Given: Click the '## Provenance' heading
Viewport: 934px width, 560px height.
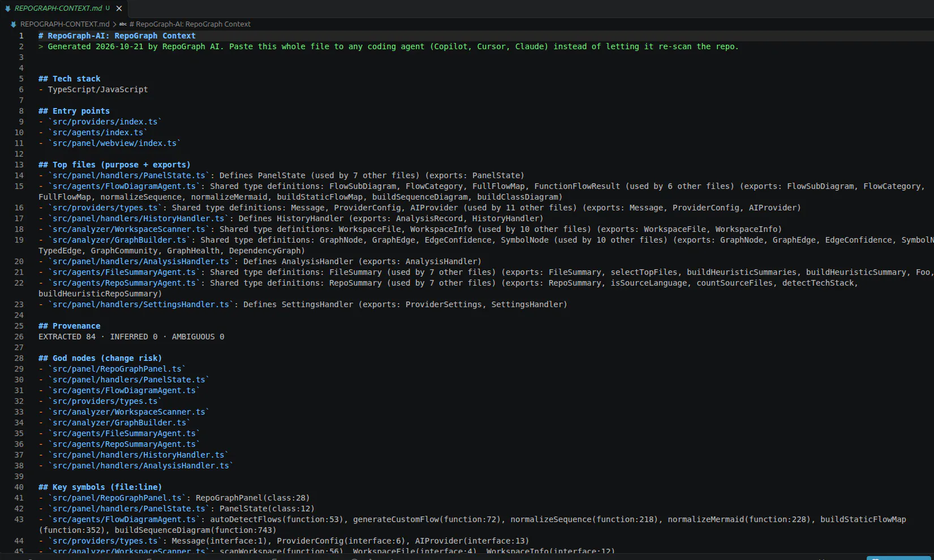Looking at the screenshot, I should (x=69, y=326).
